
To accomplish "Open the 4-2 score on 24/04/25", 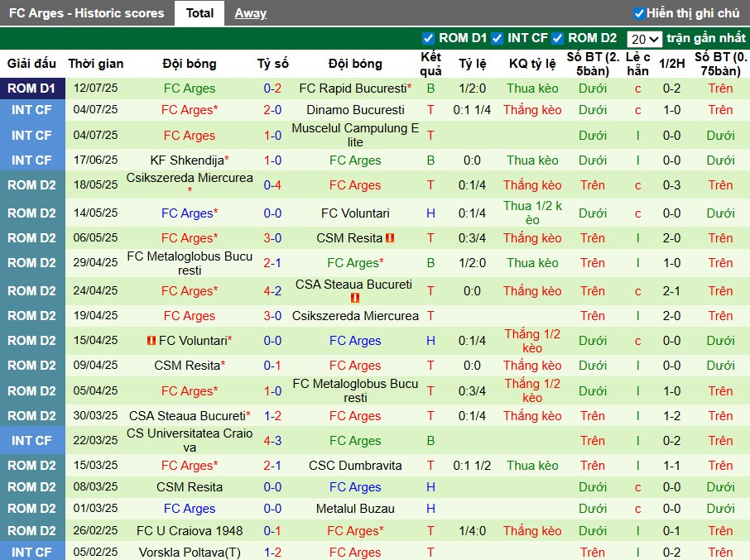I will click(x=272, y=291).
